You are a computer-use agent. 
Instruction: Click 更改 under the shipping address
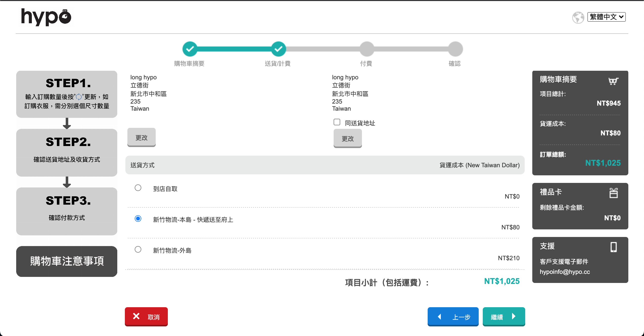pyautogui.click(x=141, y=137)
